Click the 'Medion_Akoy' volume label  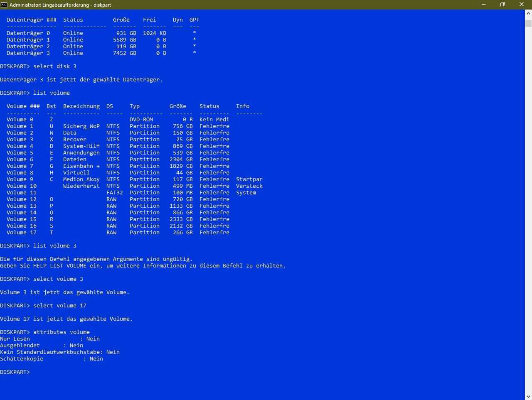81,179
